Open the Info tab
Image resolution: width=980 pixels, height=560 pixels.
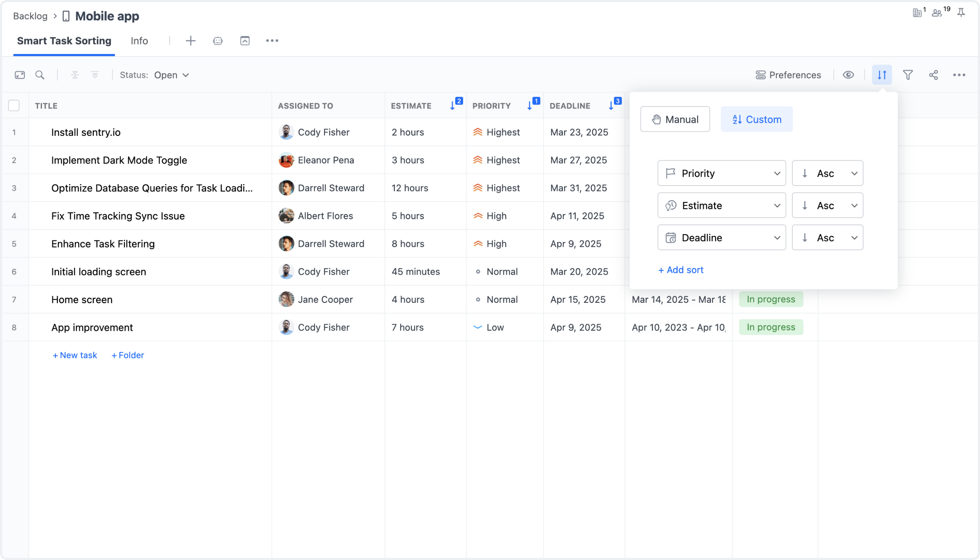[x=139, y=41]
